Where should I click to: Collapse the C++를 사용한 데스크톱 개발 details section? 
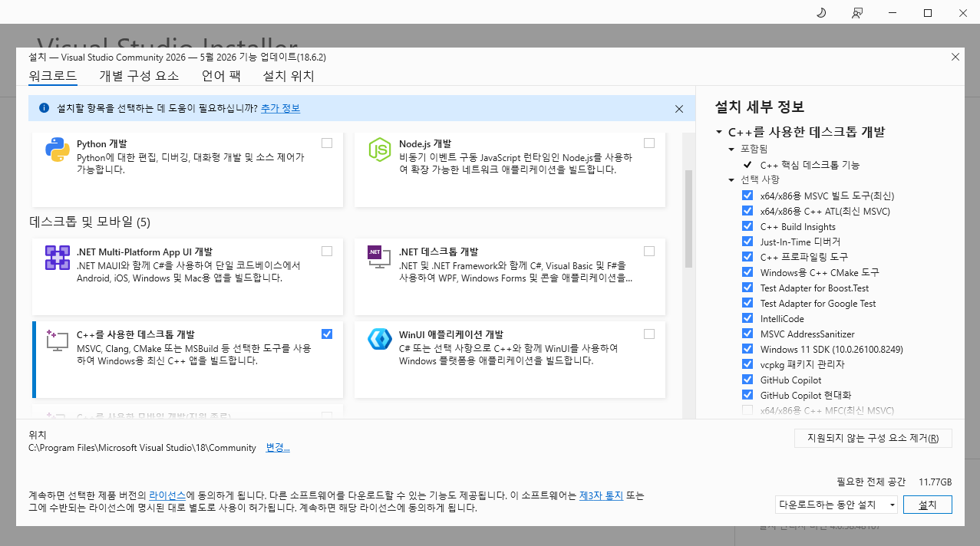pyautogui.click(x=719, y=132)
